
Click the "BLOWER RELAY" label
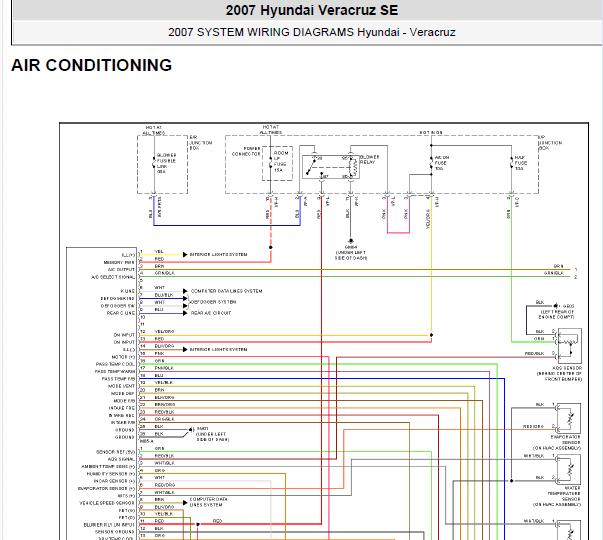370,160
